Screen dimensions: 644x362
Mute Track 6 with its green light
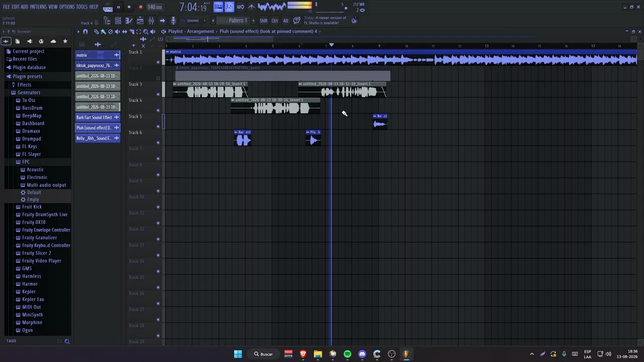(158, 143)
